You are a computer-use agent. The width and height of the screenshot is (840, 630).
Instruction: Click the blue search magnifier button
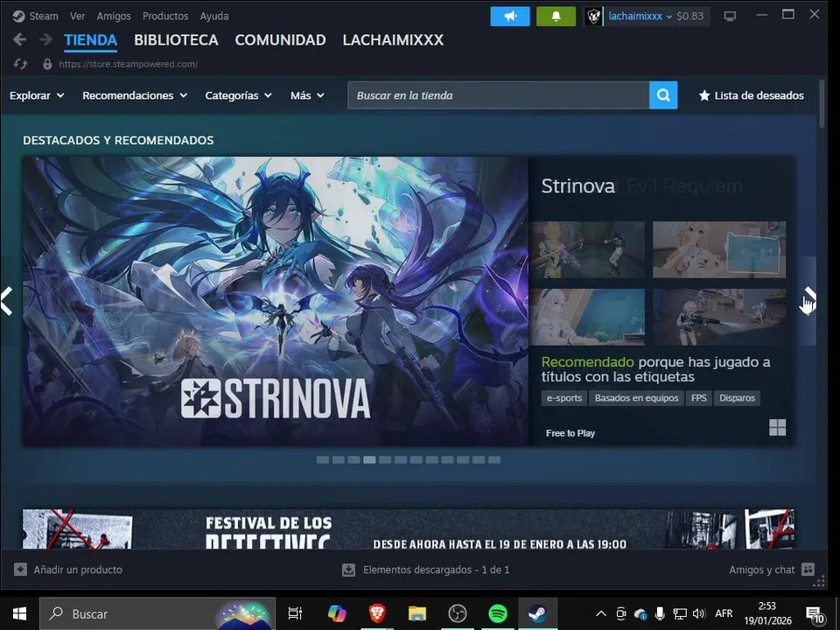(663, 95)
